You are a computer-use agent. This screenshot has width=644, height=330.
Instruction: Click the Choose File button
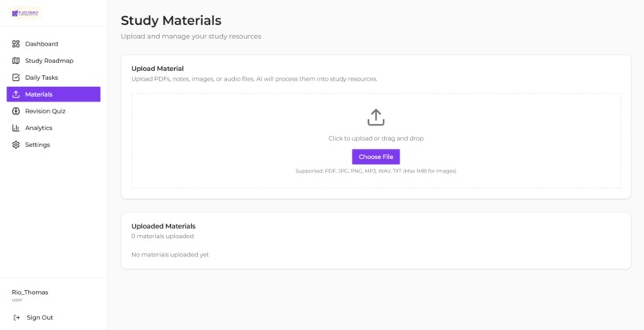coord(376,157)
